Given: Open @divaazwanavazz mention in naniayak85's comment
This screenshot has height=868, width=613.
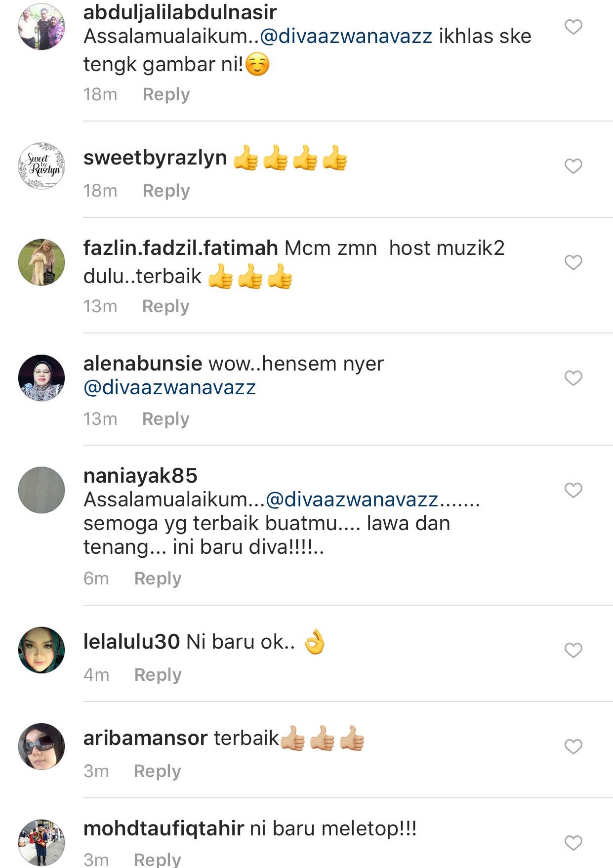Looking at the screenshot, I should pos(352,499).
